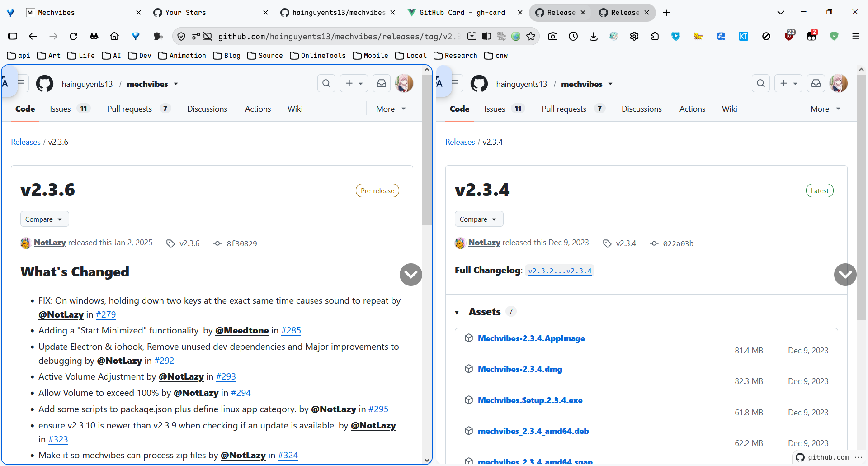Open the browser home page icon
Image resolution: width=868 pixels, height=466 pixels.
pos(114,36)
